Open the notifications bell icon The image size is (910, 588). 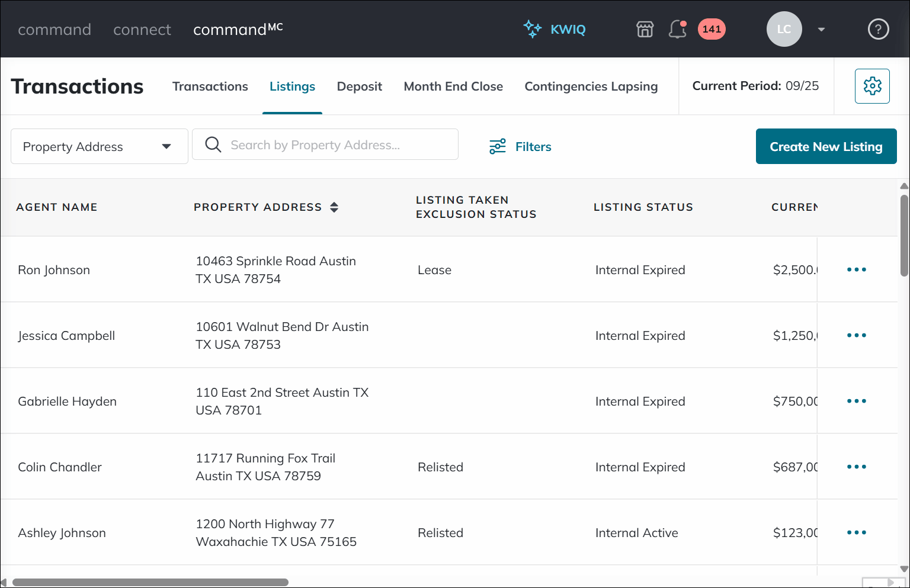677,29
